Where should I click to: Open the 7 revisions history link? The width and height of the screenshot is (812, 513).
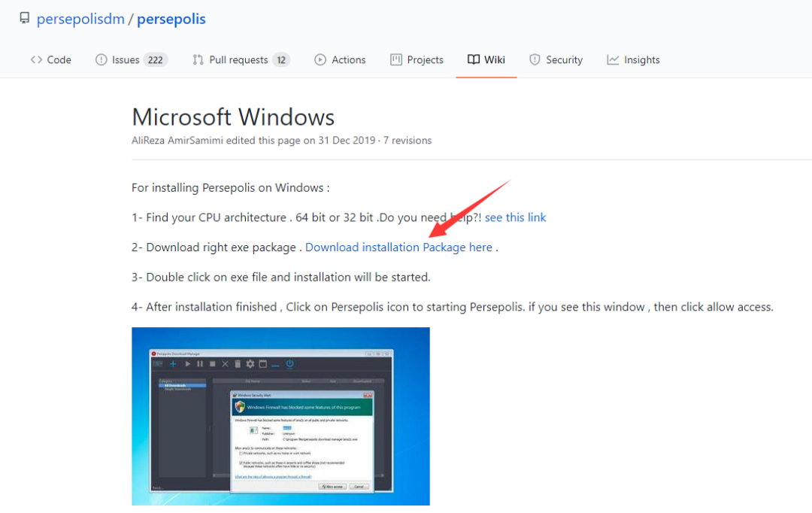click(407, 141)
